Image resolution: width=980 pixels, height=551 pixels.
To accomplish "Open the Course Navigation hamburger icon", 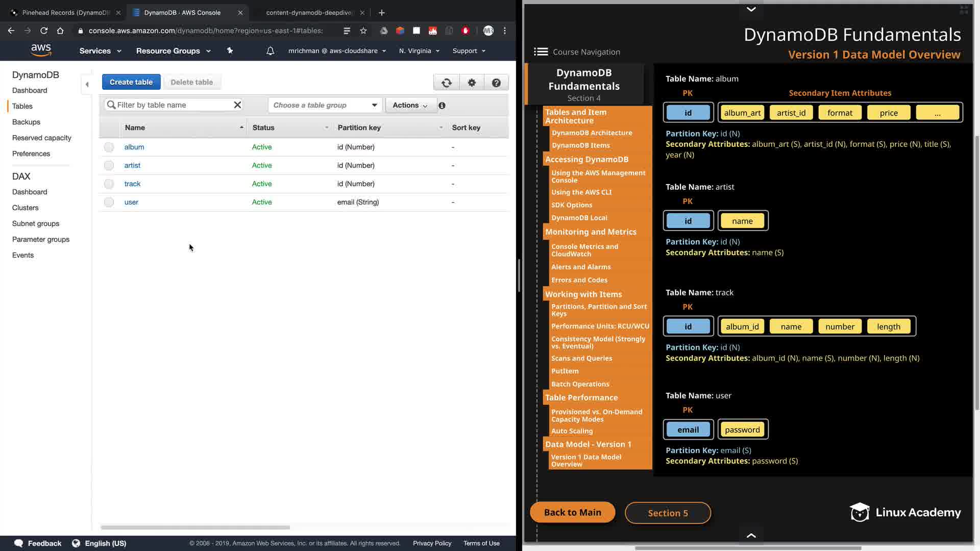I will pyautogui.click(x=541, y=52).
